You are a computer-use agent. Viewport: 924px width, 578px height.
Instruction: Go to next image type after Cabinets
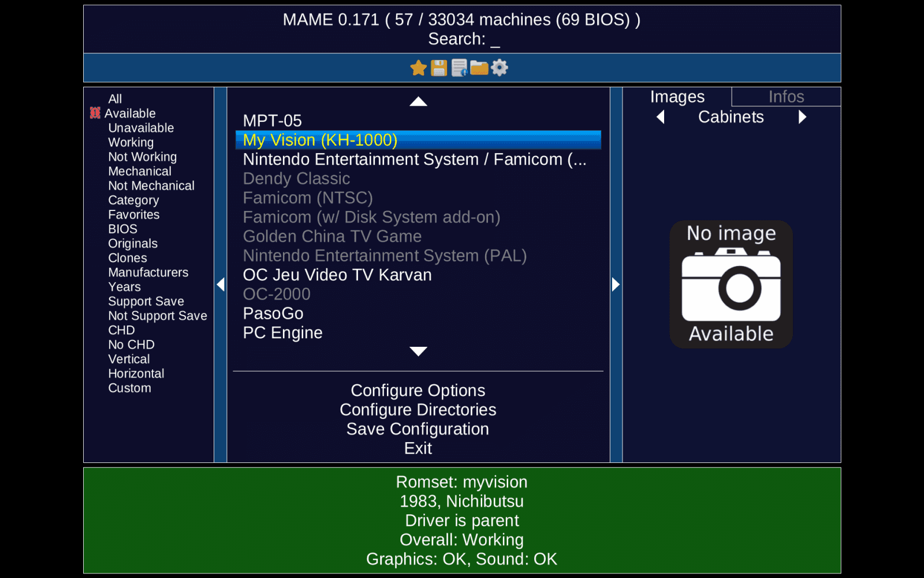802,117
